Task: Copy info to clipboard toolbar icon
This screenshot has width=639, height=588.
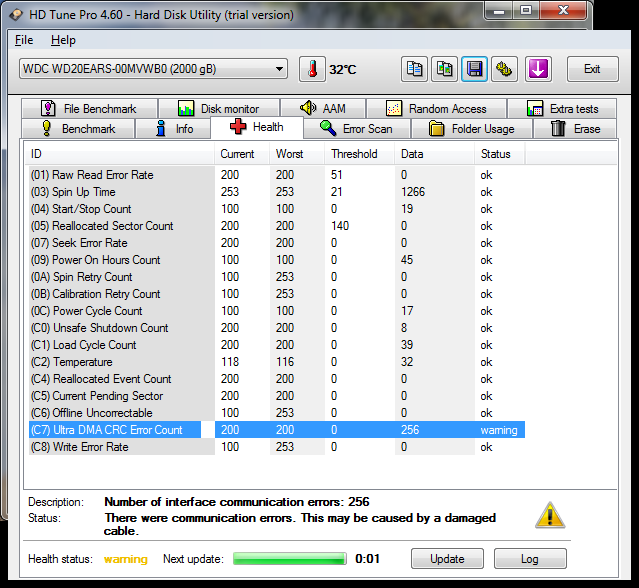Action: tap(414, 69)
